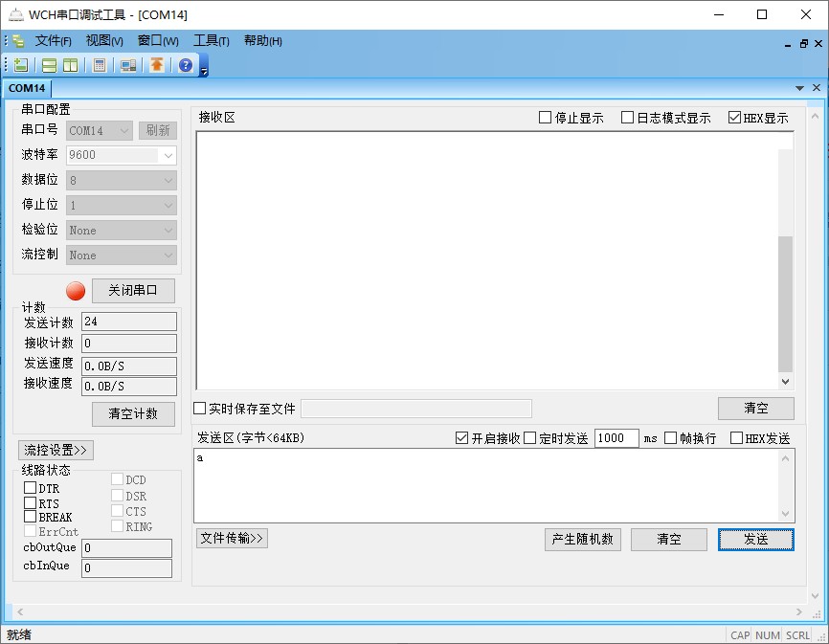Click the timed send interval field 1000

click(x=616, y=438)
